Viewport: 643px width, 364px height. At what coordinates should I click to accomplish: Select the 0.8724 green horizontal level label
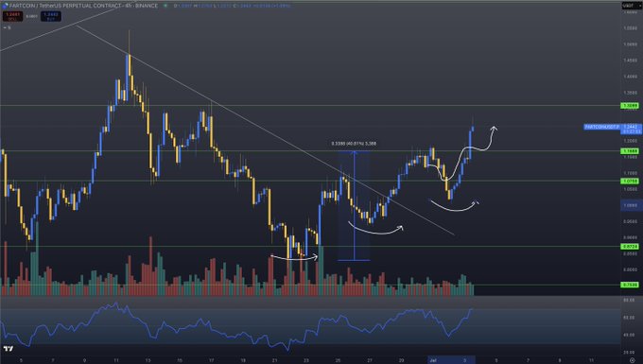pos(630,247)
